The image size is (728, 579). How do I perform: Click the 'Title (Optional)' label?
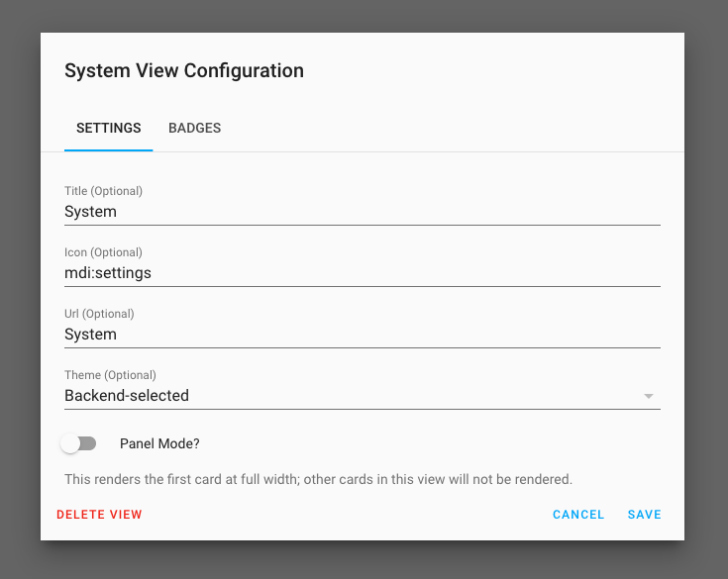pos(103,191)
